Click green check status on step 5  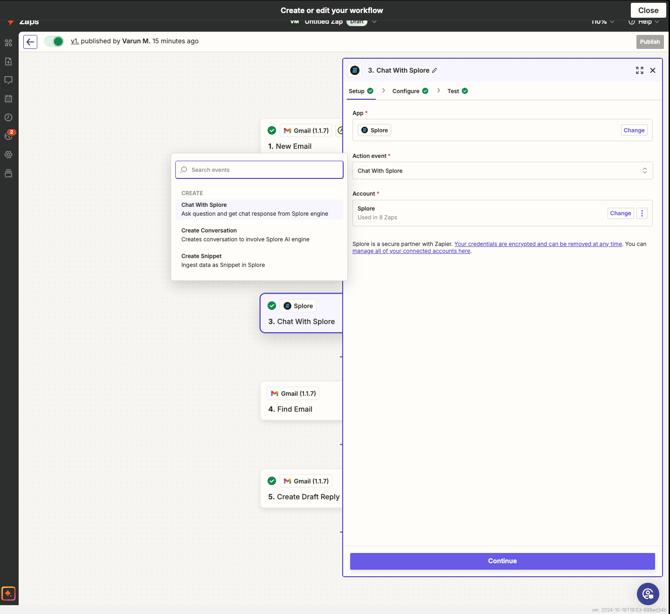[272, 481]
